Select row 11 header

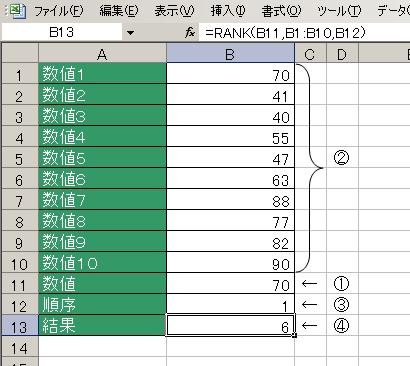tap(20, 284)
